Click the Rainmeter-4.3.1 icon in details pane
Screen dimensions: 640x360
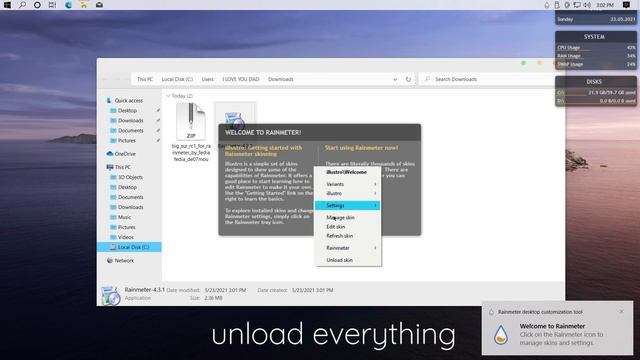click(110, 295)
